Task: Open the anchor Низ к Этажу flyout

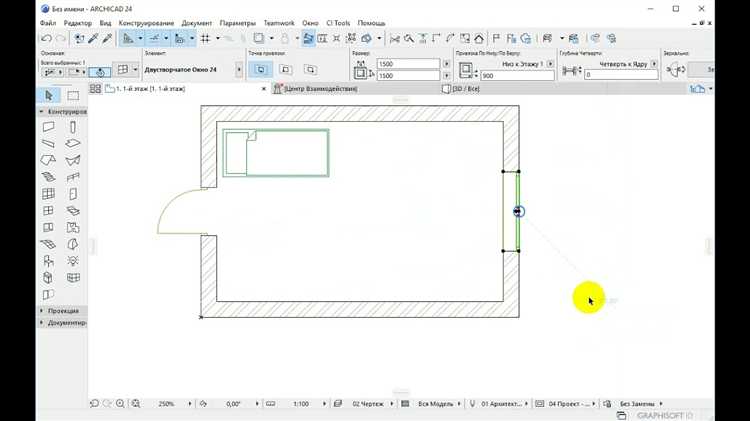Action: (550, 64)
